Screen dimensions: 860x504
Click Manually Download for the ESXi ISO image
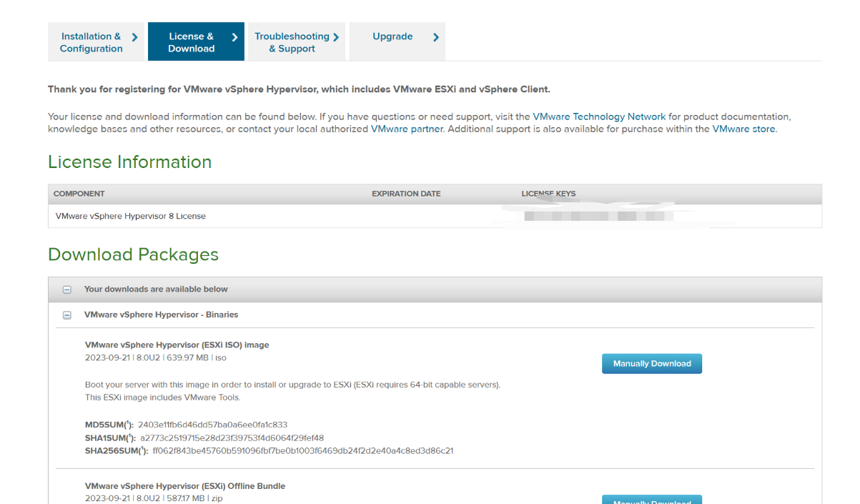click(x=652, y=363)
